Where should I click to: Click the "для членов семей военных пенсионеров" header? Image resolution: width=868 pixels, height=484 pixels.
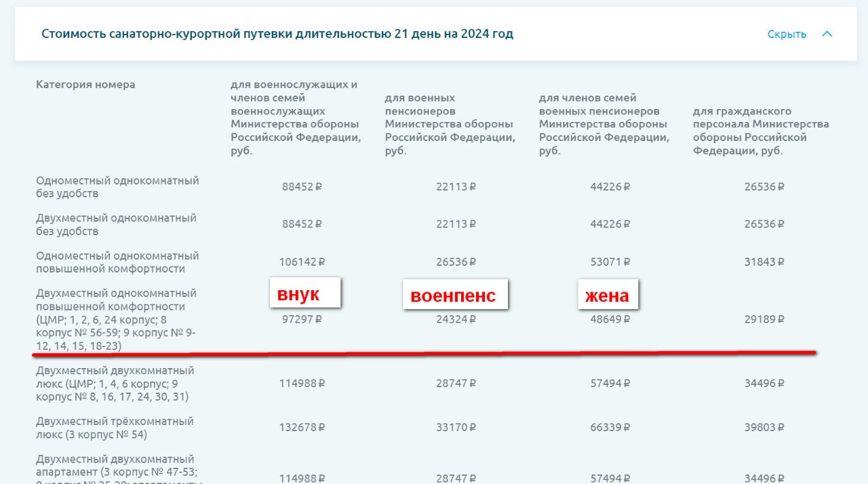click(603, 124)
